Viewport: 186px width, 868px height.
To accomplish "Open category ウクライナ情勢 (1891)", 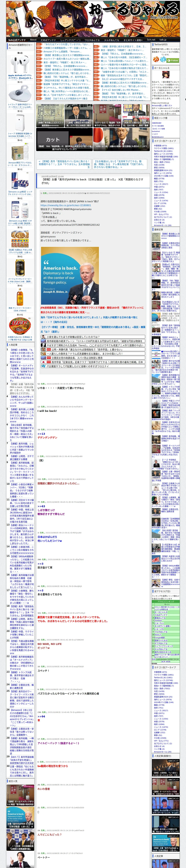I will 164,148.
